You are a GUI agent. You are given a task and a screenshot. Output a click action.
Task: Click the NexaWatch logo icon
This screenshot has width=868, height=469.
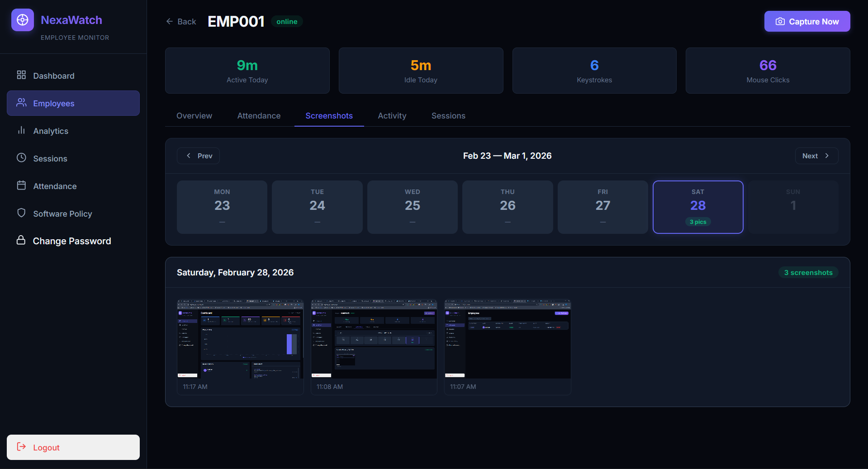click(23, 20)
